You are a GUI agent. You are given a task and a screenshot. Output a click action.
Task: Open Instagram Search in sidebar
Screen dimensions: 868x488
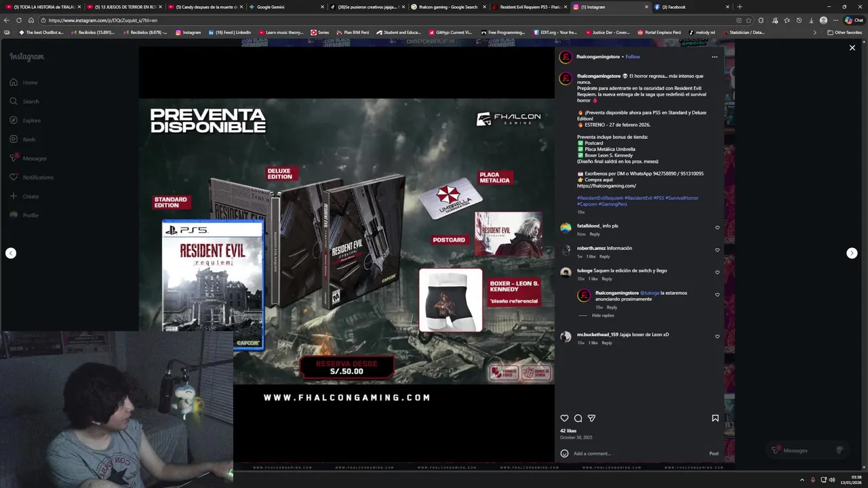click(x=24, y=102)
